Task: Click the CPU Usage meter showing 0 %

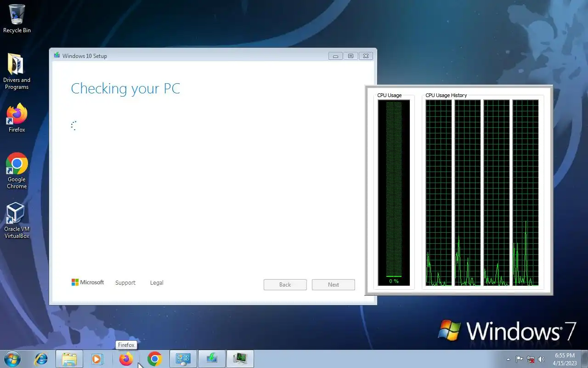Action: click(x=394, y=193)
